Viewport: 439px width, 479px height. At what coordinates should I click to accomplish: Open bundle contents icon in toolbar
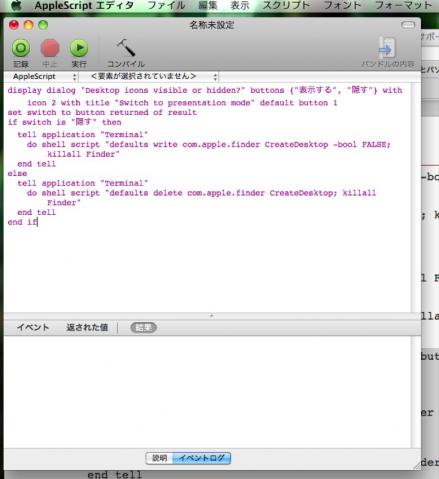click(x=387, y=49)
